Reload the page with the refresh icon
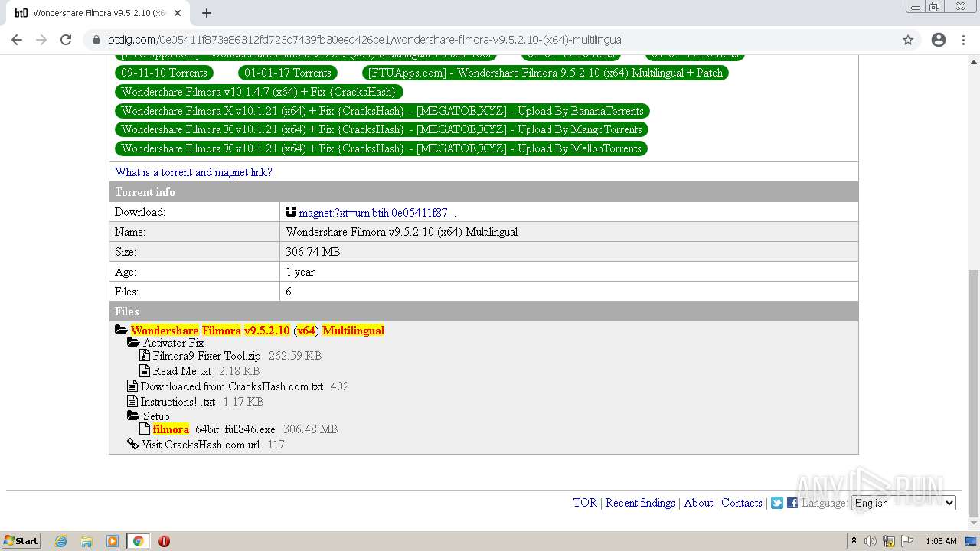Image resolution: width=980 pixels, height=551 pixels. [x=66, y=40]
